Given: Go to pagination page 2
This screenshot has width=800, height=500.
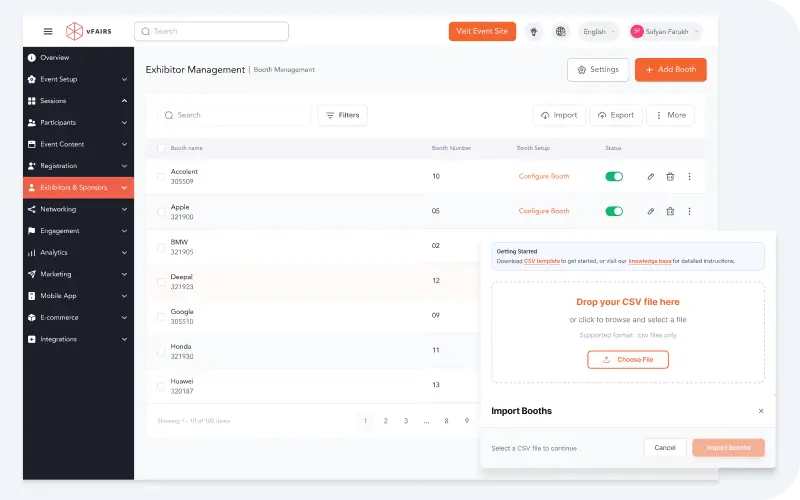Looking at the screenshot, I should tap(386, 421).
